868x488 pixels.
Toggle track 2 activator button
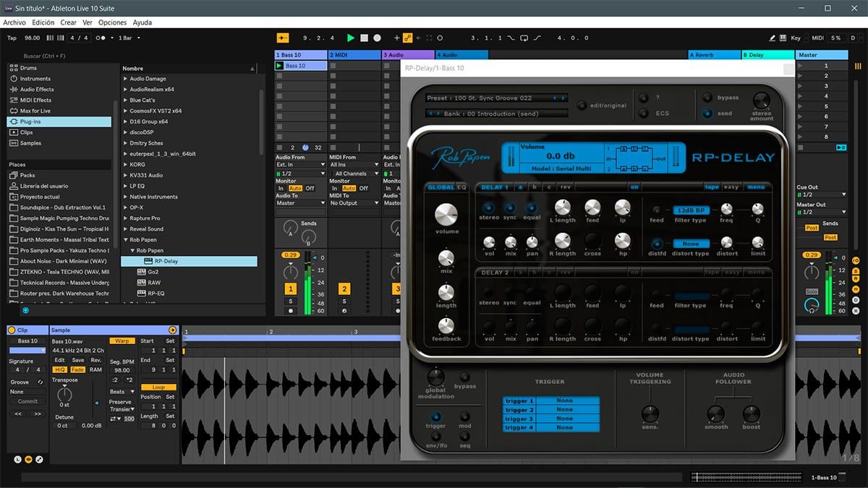[344, 289]
